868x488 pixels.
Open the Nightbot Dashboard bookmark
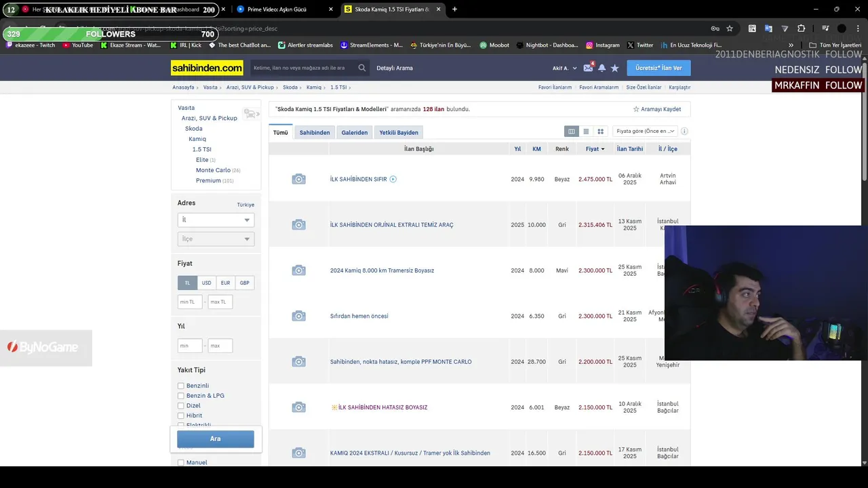coord(547,45)
